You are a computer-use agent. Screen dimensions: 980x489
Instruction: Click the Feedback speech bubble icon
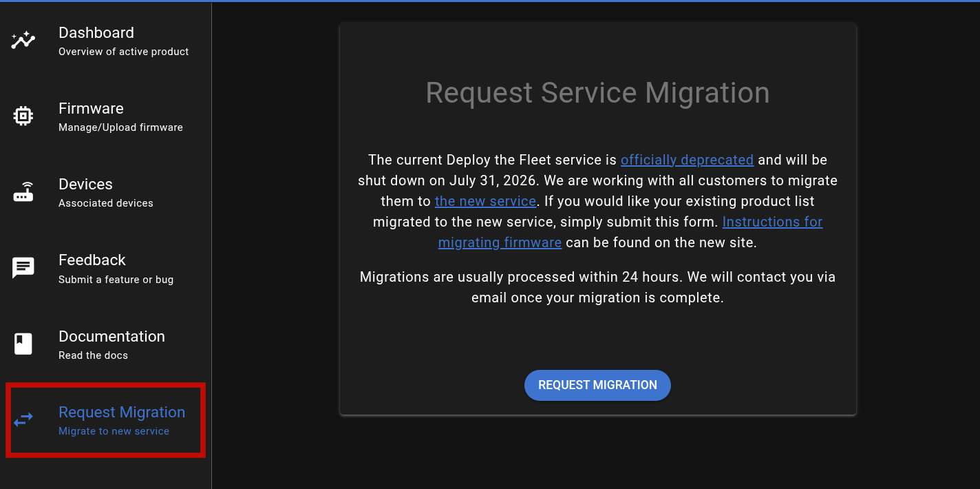[23, 267]
